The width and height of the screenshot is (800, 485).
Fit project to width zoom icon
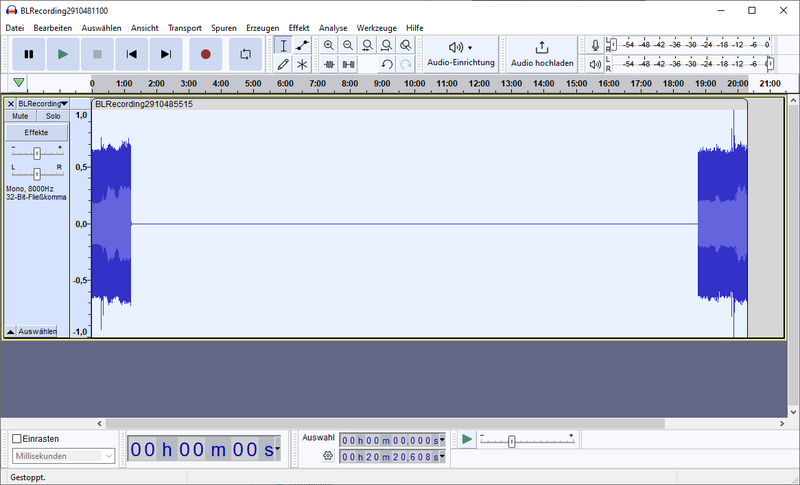386,45
